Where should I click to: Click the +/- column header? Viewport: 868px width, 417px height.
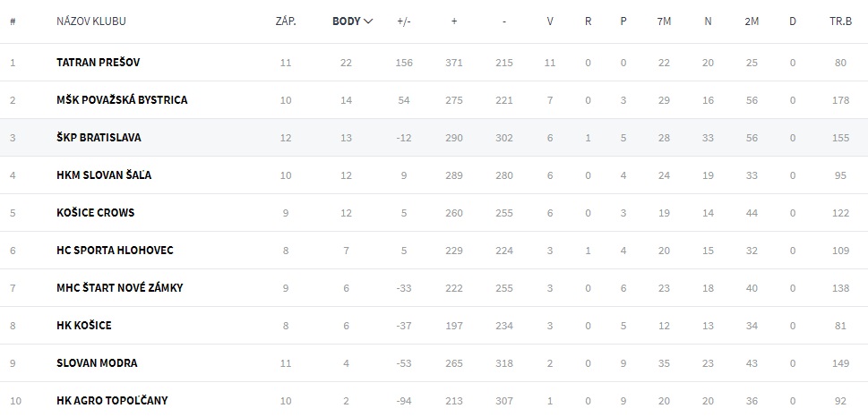pos(404,21)
